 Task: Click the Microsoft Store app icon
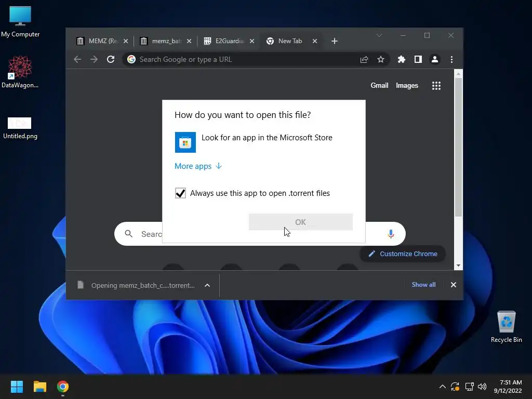click(185, 142)
